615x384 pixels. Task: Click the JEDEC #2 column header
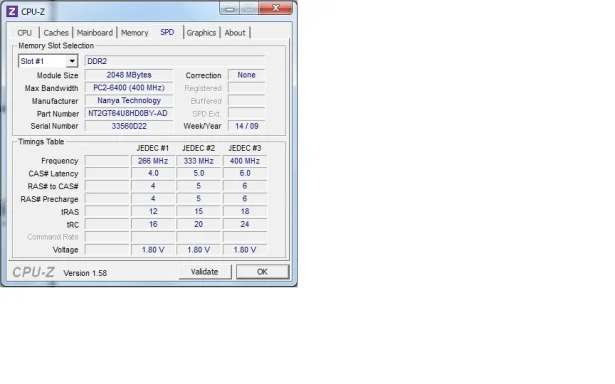point(198,148)
